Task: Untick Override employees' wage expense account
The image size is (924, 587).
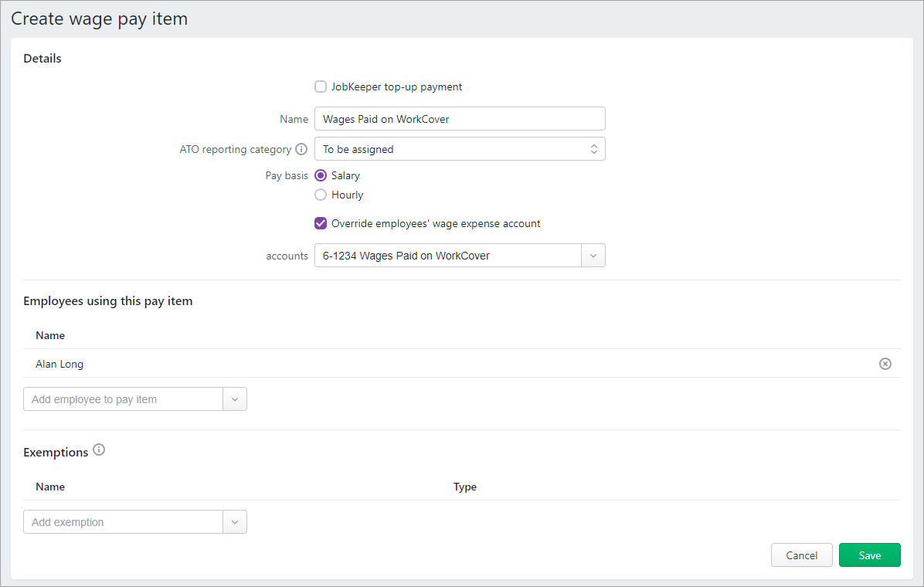Action: point(321,223)
